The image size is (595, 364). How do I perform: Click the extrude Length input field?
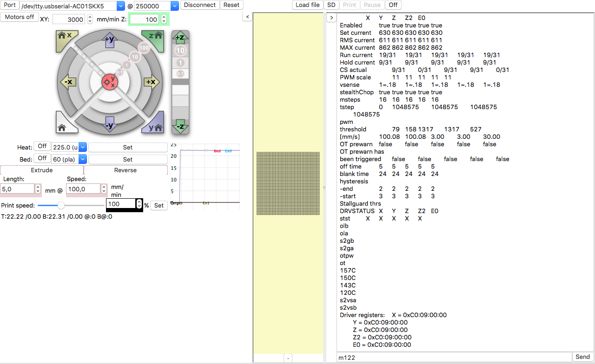18,189
